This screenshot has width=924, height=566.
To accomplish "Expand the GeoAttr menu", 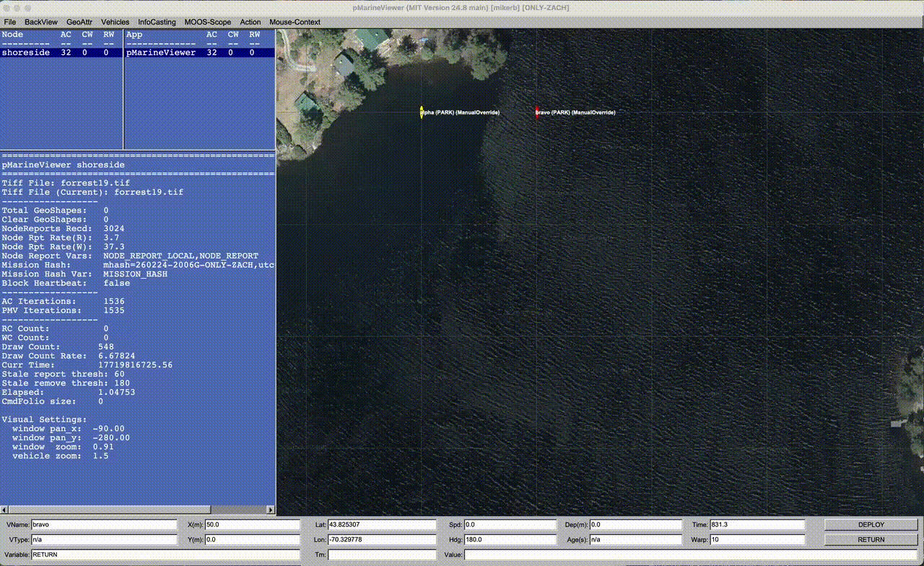I will pyautogui.click(x=79, y=22).
